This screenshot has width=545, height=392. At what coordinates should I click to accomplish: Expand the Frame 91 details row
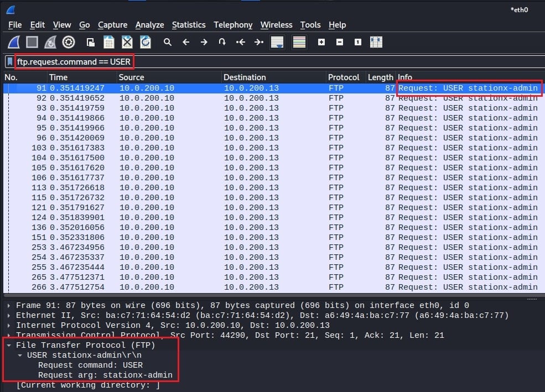(9, 306)
